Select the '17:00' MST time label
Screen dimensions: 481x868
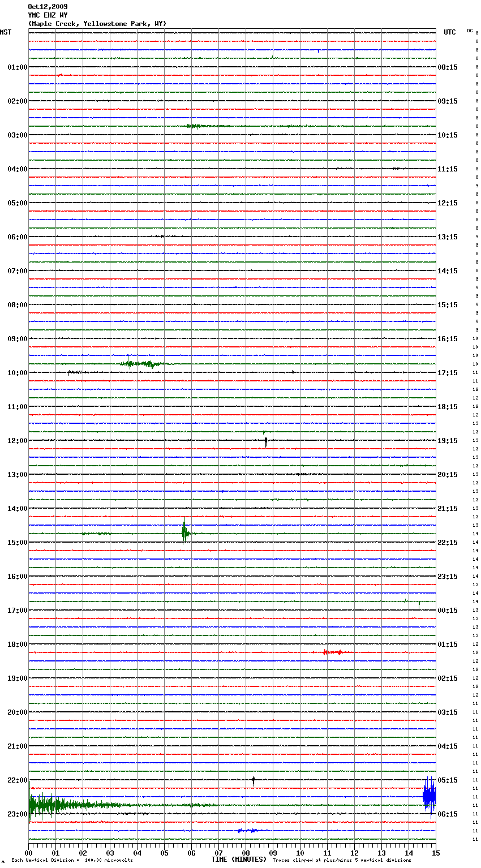pos(18,611)
